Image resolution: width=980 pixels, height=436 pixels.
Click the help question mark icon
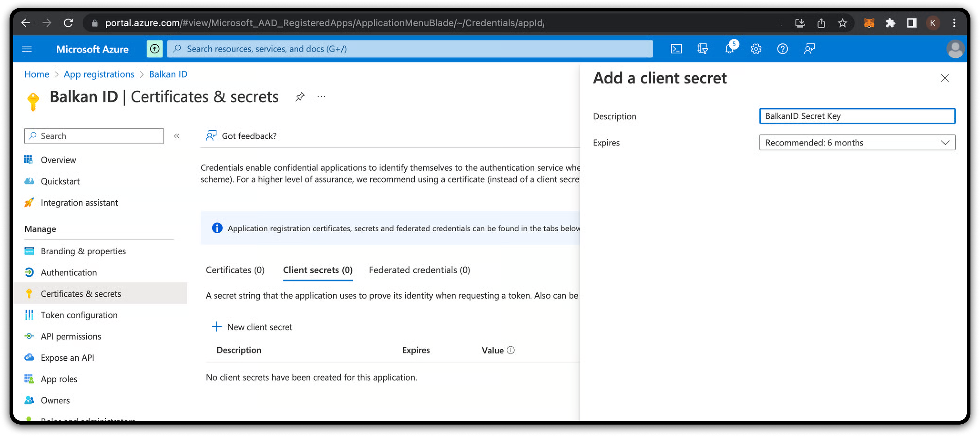[782, 49]
